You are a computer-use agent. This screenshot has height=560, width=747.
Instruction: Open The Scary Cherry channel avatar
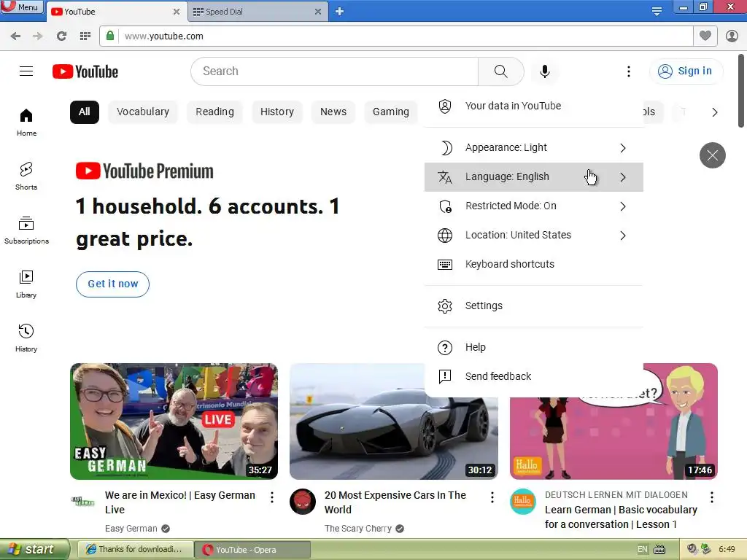coord(303,502)
